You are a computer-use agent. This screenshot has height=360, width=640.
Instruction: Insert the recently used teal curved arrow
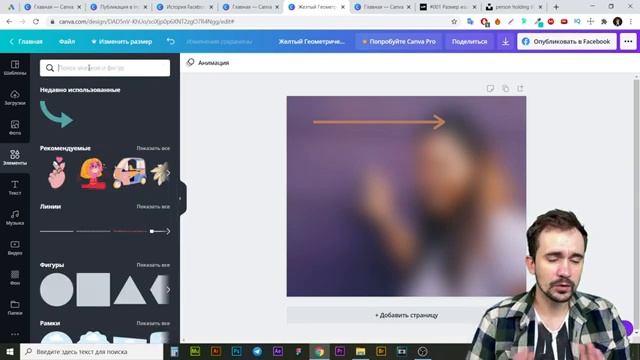(56, 114)
